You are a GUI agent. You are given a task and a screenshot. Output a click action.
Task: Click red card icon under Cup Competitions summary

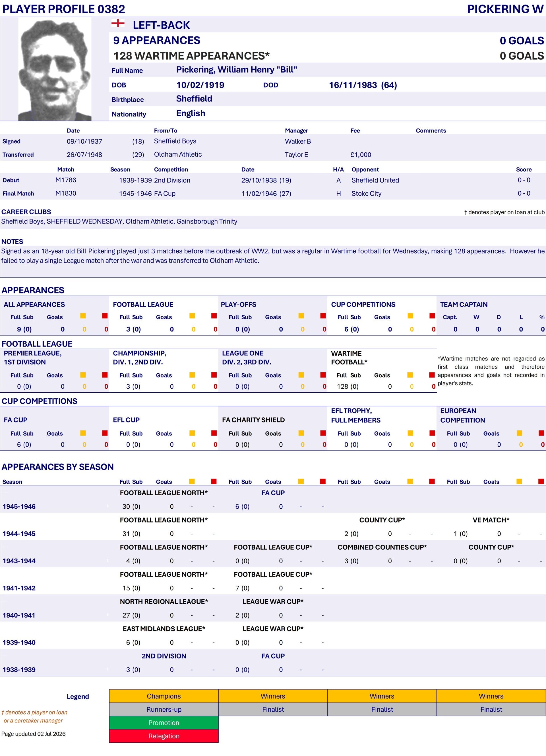pyautogui.click(x=432, y=316)
